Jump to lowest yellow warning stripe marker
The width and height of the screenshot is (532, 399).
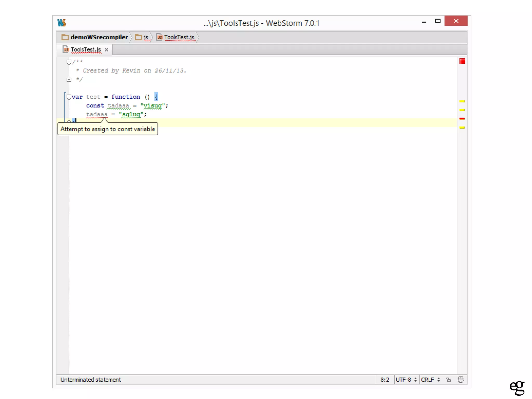pos(462,128)
